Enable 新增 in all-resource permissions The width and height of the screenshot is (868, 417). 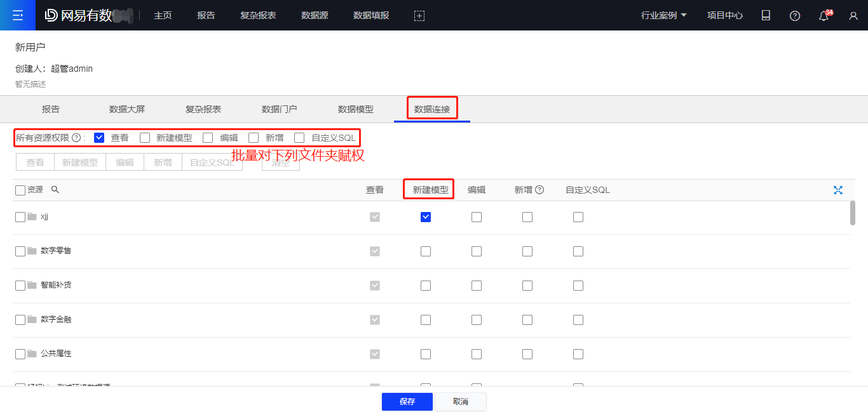click(254, 138)
